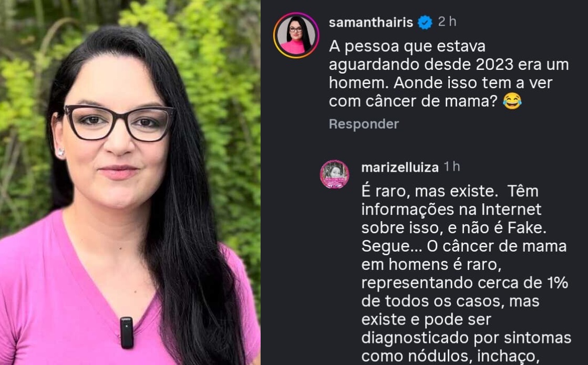This screenshot has width=588, height=365.
Task: Open the marizelluiza username
Action: (400, 168)
